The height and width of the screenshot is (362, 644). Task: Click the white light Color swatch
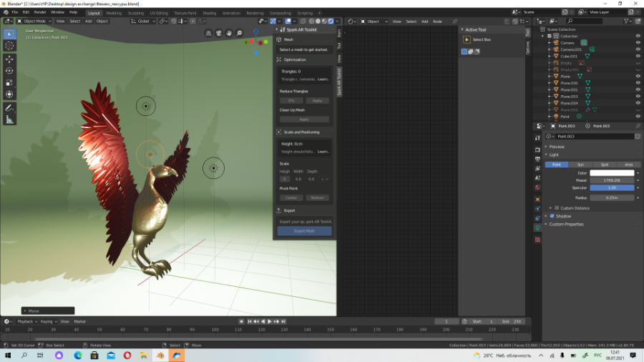[612, 173]
